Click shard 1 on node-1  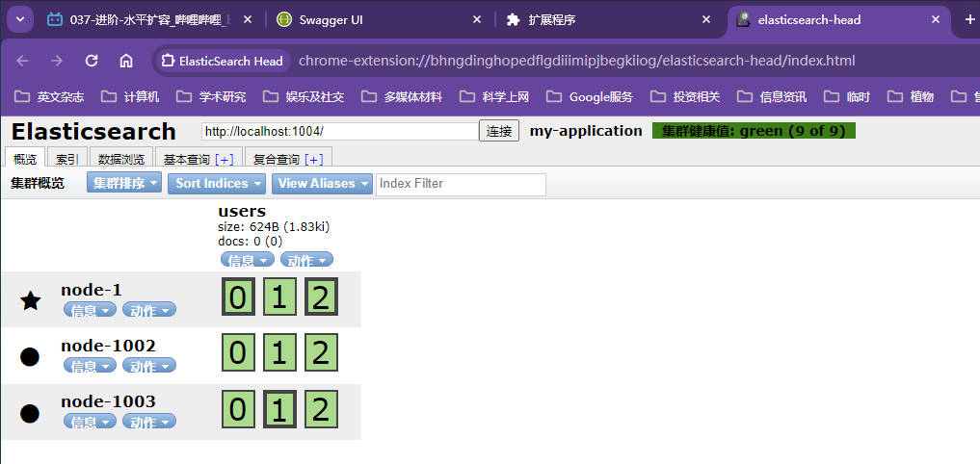point(279,296)
